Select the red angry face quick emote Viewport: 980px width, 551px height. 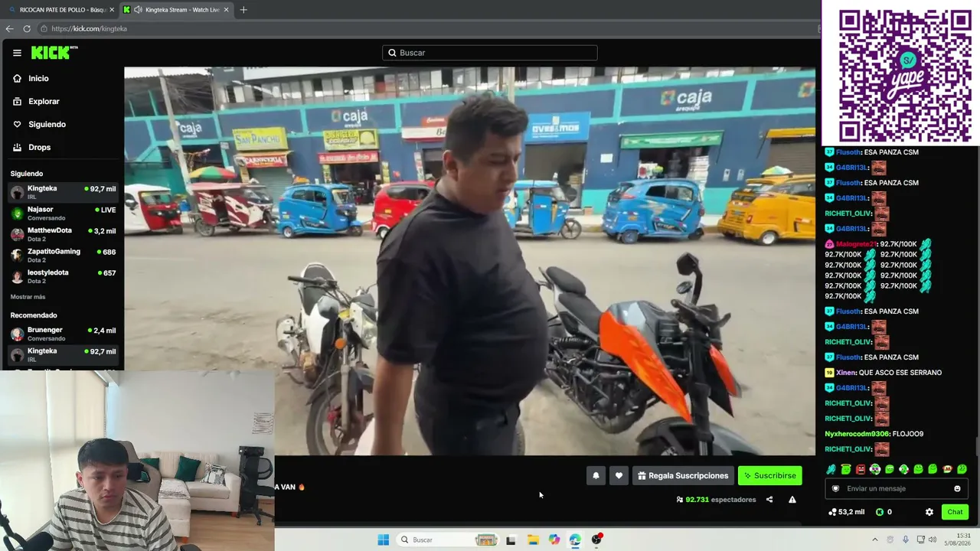861,469
